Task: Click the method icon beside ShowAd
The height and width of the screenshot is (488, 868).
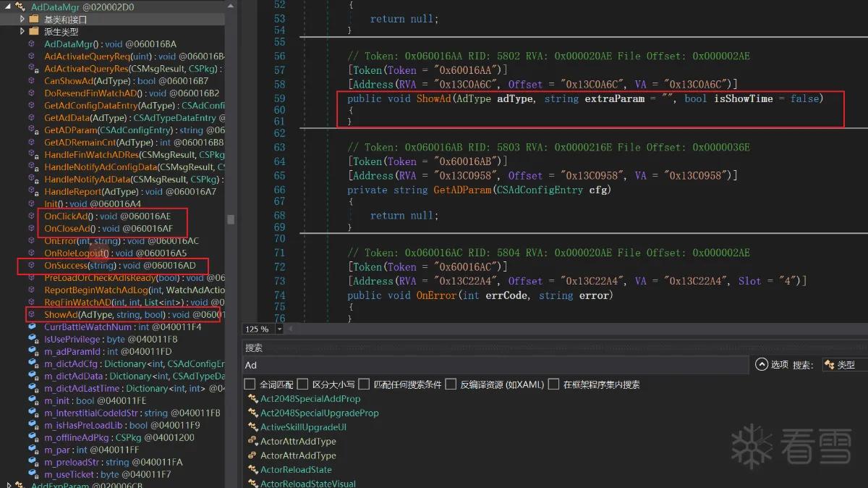Action: coord(31,314)
